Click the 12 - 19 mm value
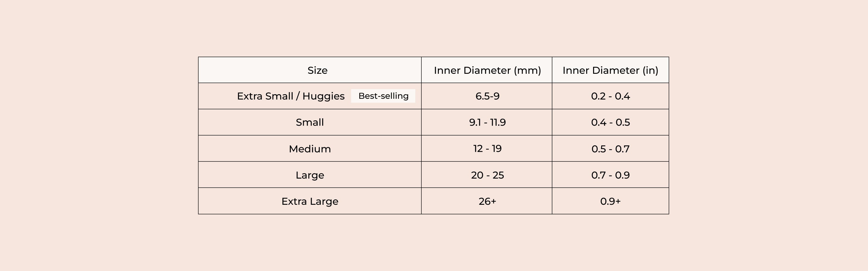 [x=487, y=148]
